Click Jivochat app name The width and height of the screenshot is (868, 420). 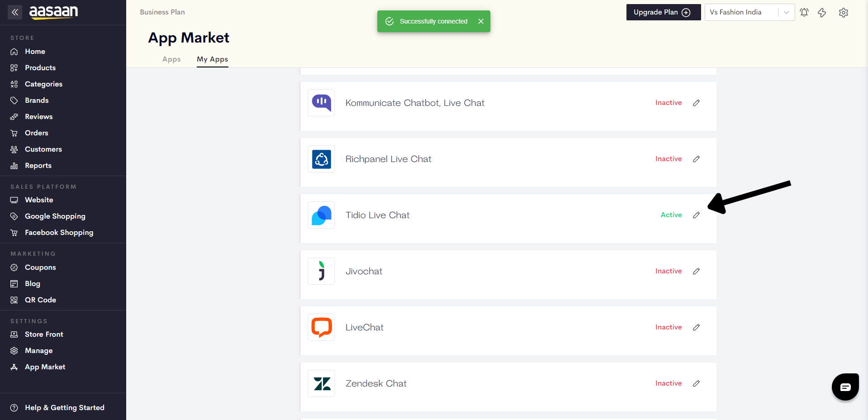pyautogui.click(x=364, y=271)
